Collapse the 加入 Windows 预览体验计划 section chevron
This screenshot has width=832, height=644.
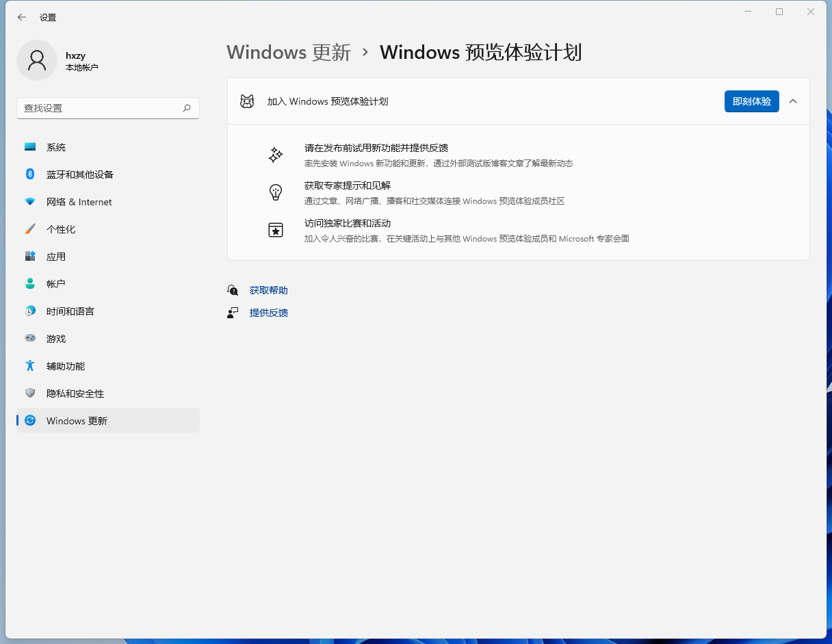(x=793, y=101)
